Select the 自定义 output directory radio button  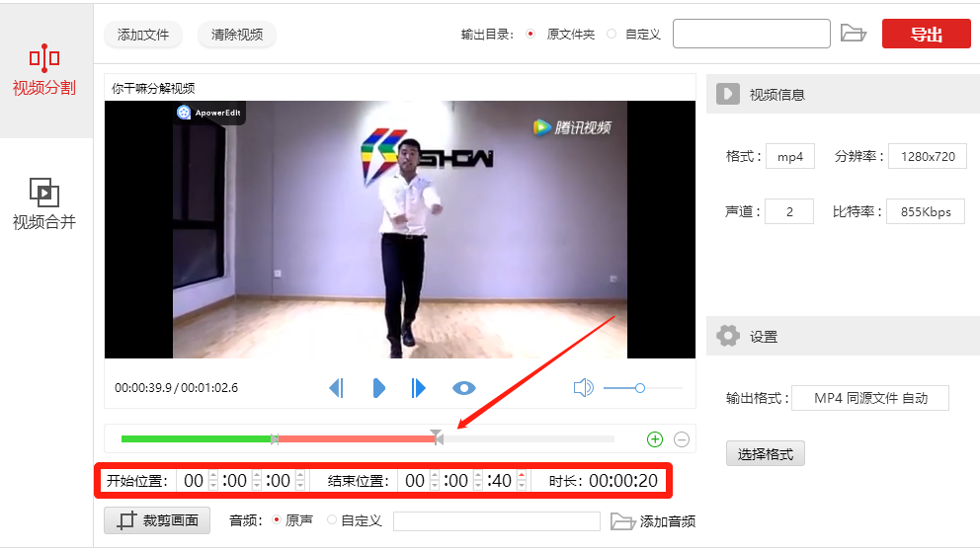click(612, 35)
